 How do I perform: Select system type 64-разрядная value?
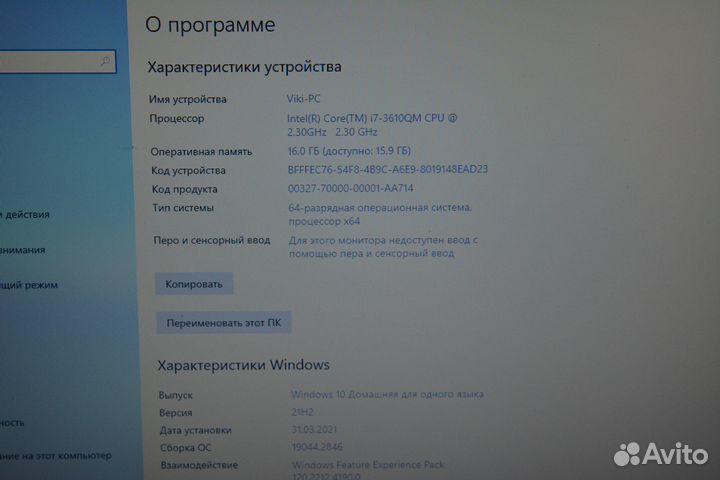(380, 215)
